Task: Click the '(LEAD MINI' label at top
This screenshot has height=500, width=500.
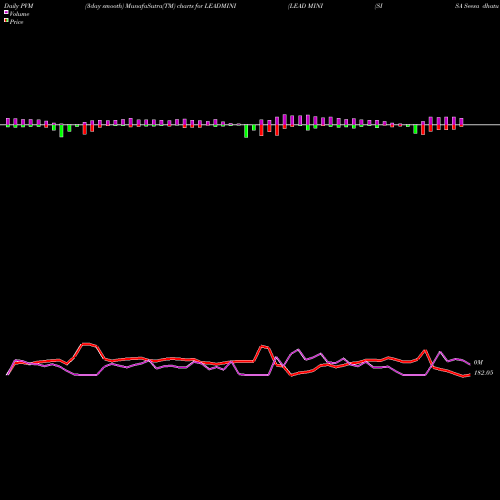Action: 306,6
